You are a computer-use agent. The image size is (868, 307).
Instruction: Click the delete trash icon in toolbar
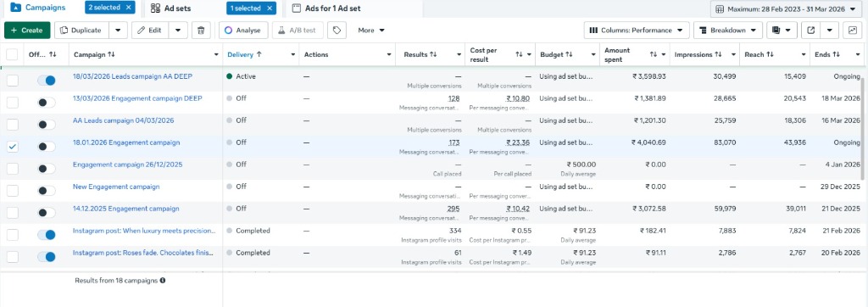201,31
